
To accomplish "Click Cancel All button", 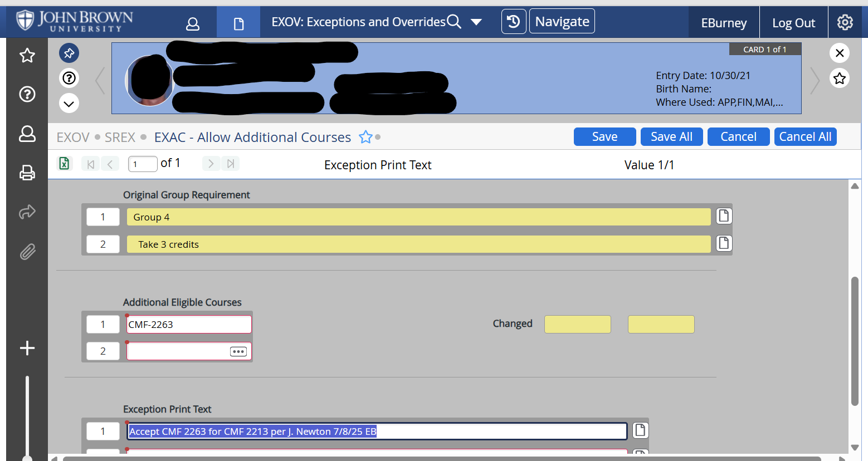I will click(805, 137).
